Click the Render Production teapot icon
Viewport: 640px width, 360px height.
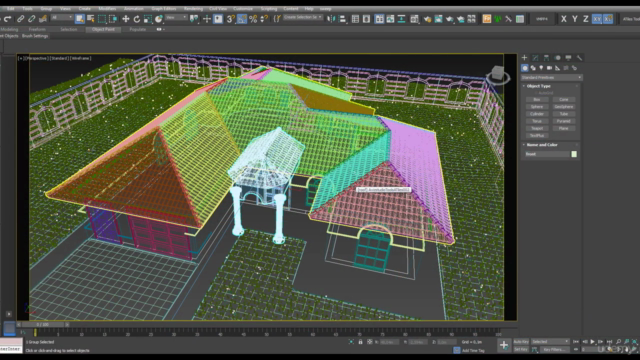pyautogui.click(x=449, y=19)
